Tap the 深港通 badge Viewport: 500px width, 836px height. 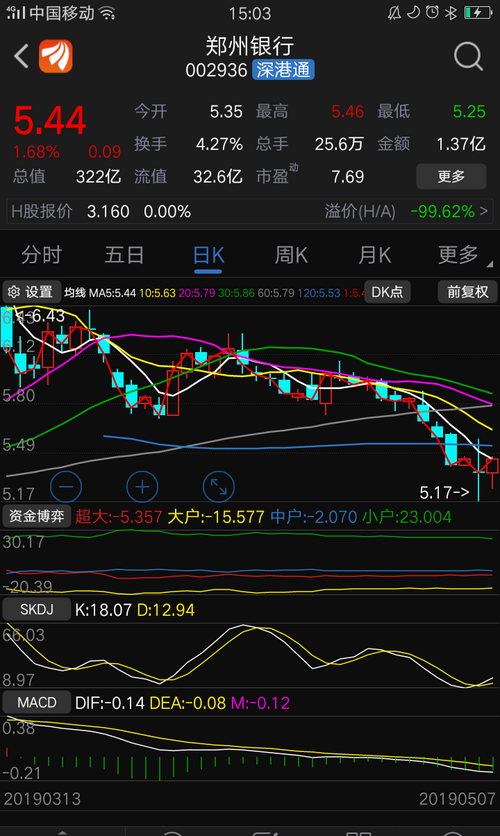283,70
